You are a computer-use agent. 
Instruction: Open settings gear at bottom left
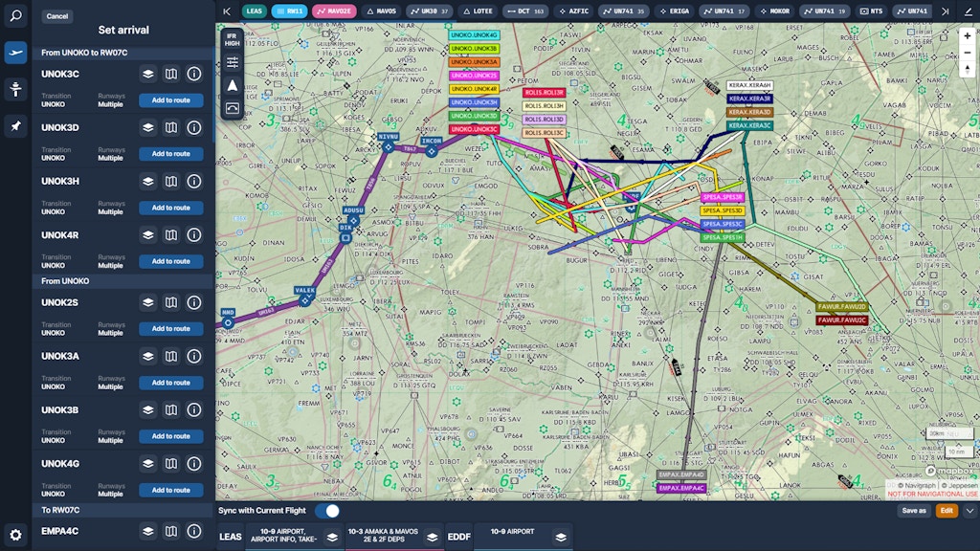point(15,535)
